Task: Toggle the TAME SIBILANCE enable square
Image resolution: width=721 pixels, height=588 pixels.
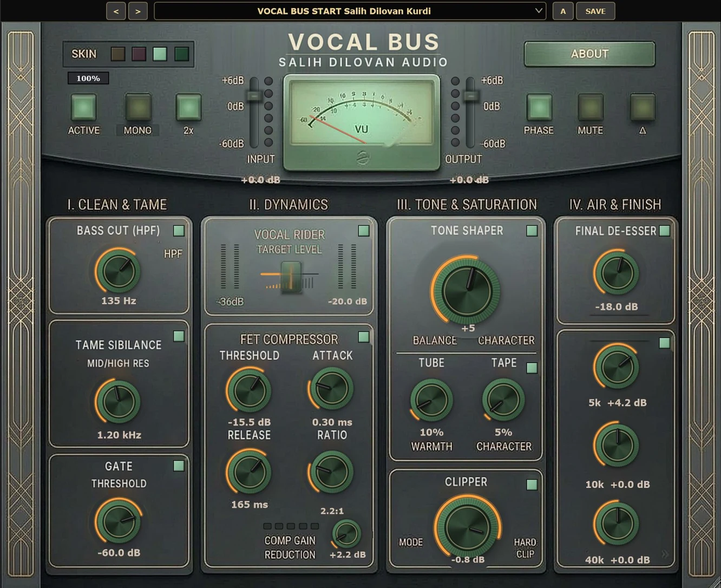Action: pos(179,337)
